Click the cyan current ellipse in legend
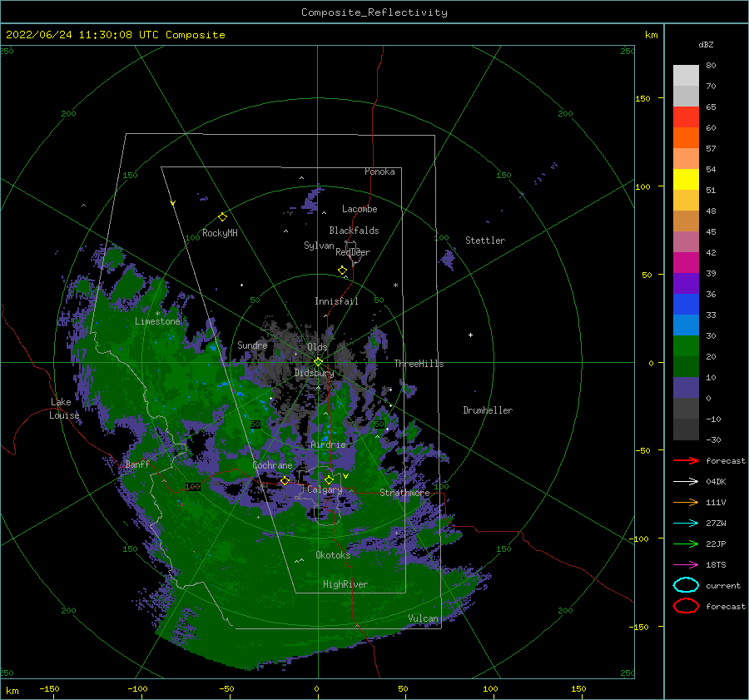749x700 pixels. [x=686, y=585]
